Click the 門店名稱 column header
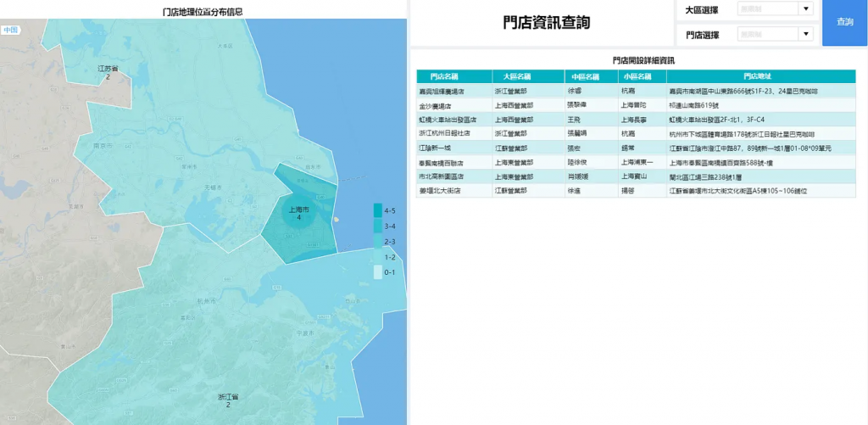 [454, 76]
